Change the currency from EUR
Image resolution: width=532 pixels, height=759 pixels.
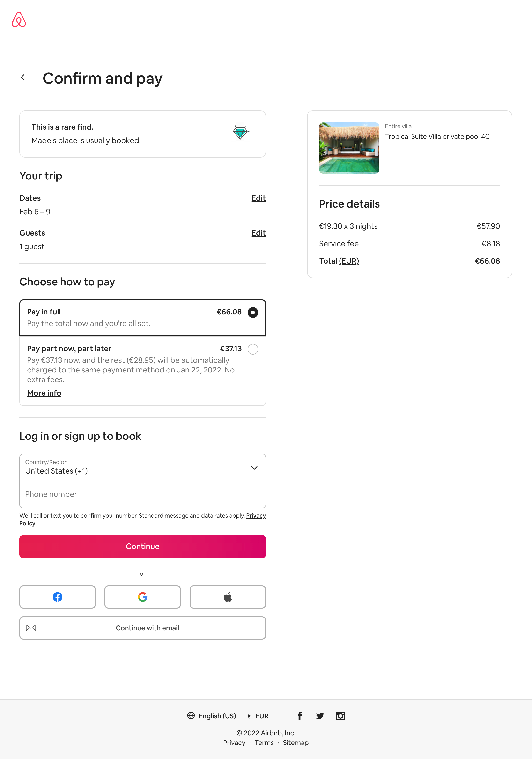[x=262, y=716]
